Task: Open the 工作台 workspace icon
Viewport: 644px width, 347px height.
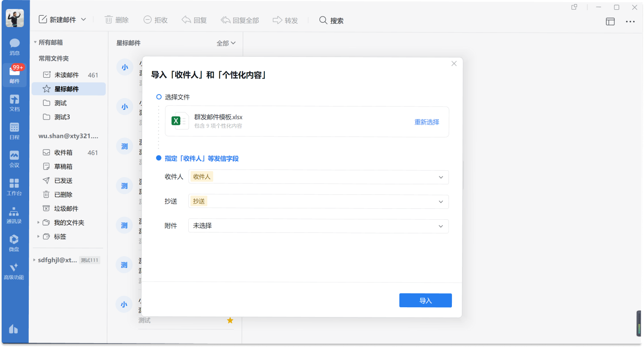Action: pos(14,187)
